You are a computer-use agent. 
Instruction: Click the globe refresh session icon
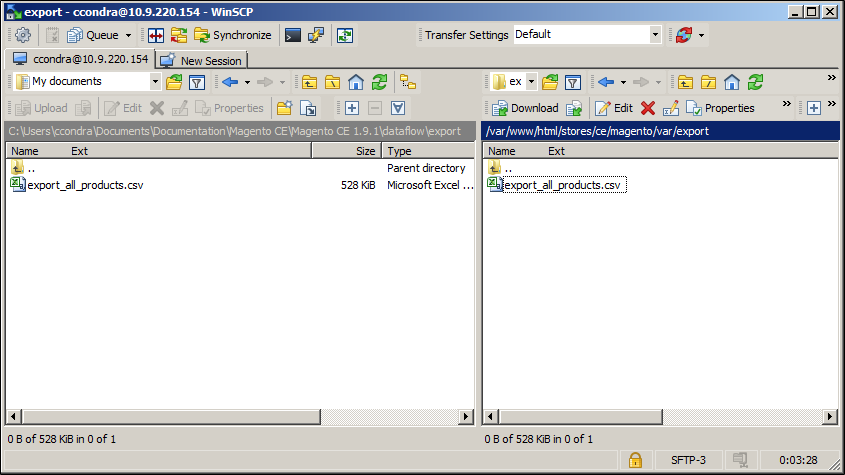click(x=684, y=35)
